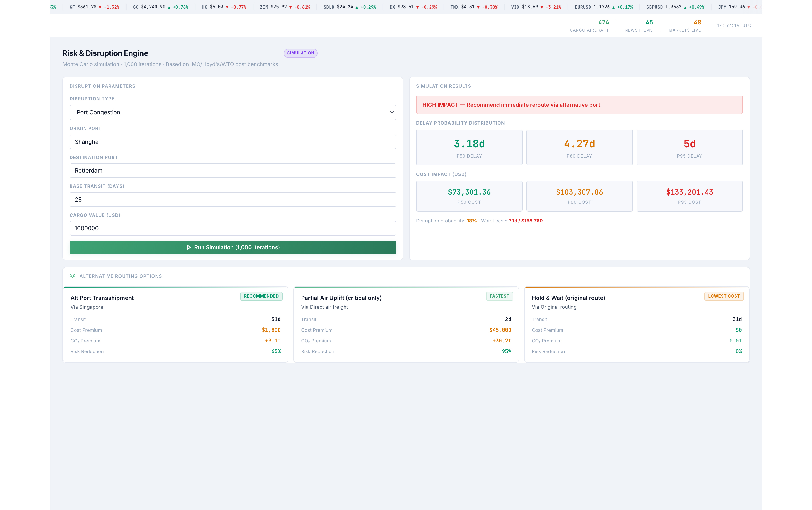Click the VIX $18.69 ticker item
This screenshot has width=812, height=510.
(x=536, y=7)
